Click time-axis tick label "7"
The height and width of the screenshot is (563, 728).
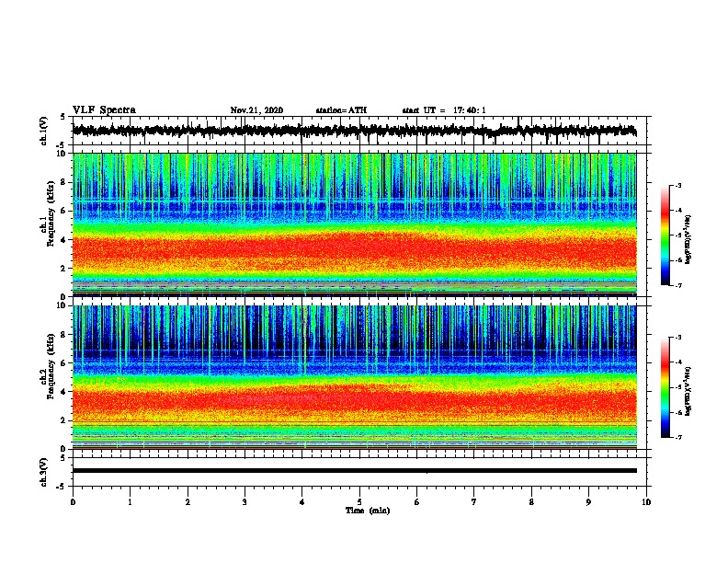pyautogui.click(x=474, y=501)
